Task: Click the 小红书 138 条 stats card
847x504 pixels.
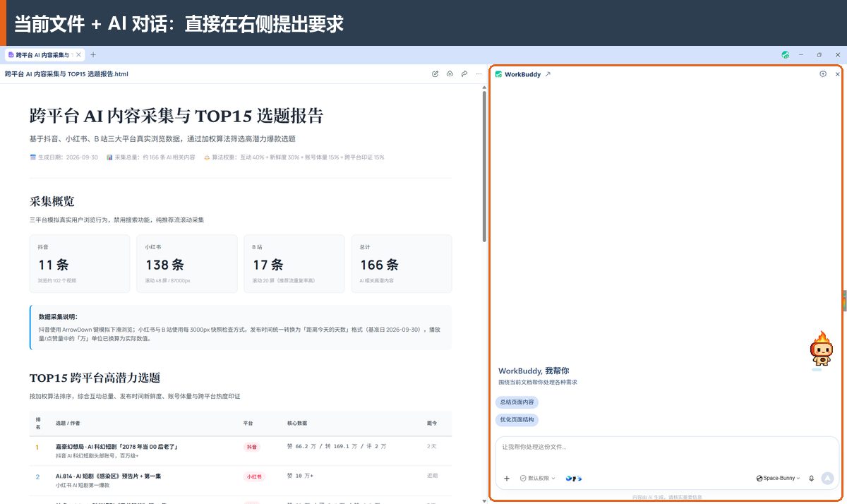Action: (186, 264)
